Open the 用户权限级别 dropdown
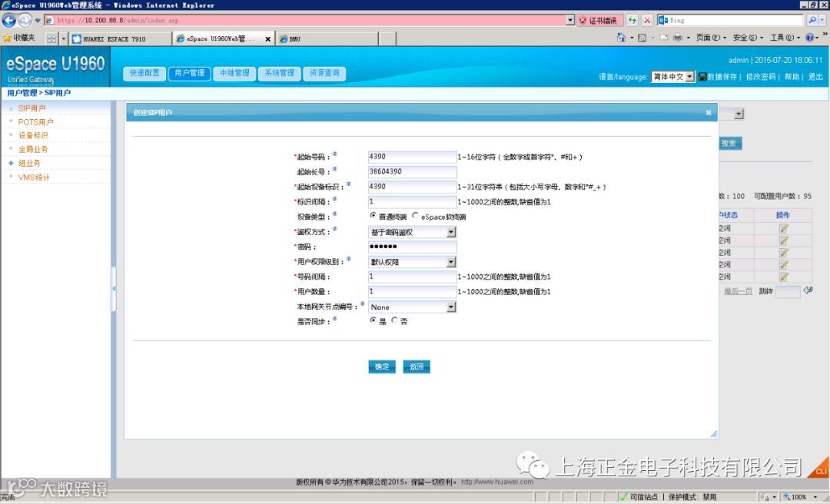The height and width of the screenshot is (504, 830). tap(413, 262)
